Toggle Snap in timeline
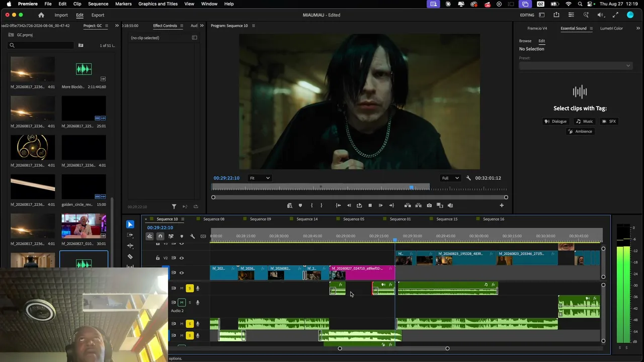644x362 pixels. [x=160, y=236]
